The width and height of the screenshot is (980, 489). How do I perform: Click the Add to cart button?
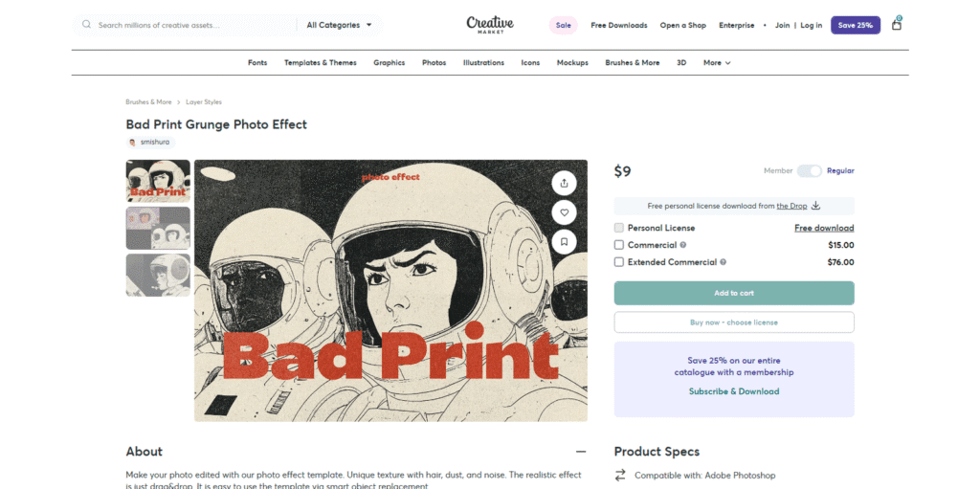tap(734, 293)
